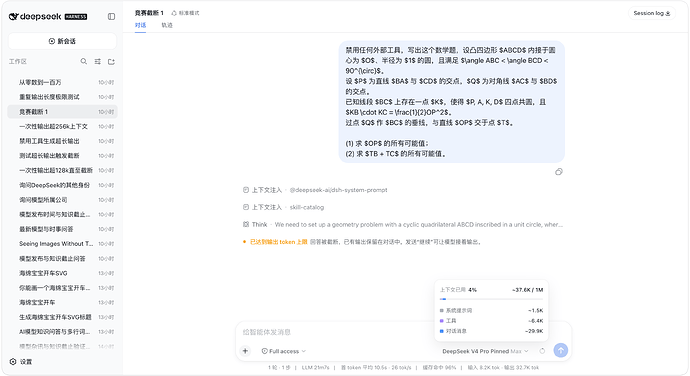Open conversation Seeing Images Without T...
This screenshot has width=690, height=376.
point(62,243)
